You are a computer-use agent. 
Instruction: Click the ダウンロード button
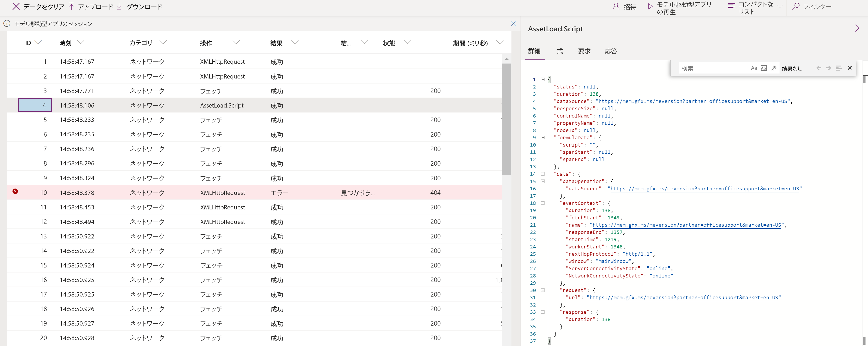(139, 6)
